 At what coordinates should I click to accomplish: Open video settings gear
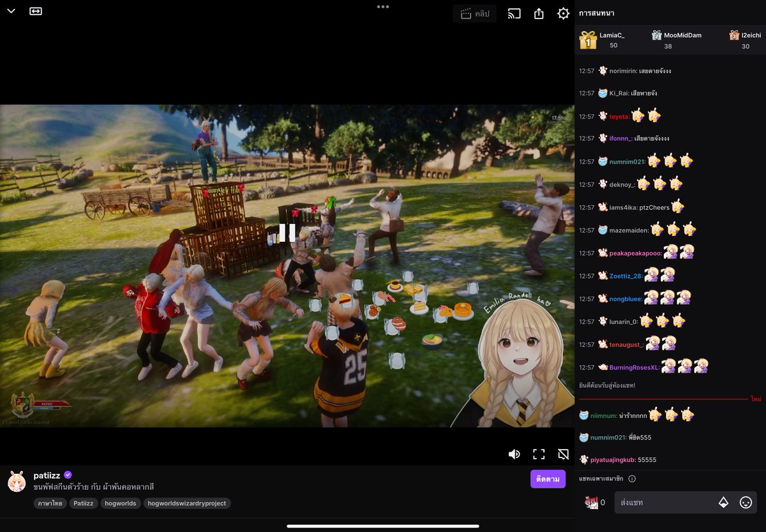tap(563, 13)
